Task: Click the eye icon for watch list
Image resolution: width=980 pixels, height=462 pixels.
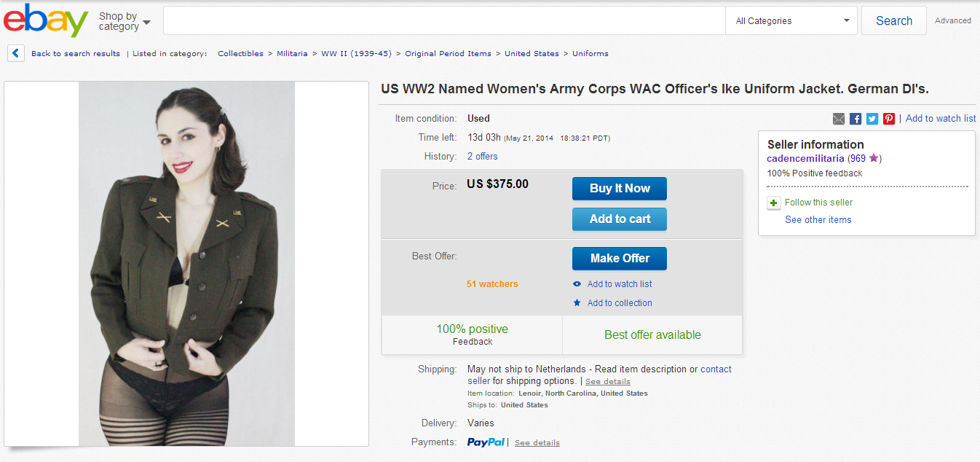Action: [x=577, y=284]
